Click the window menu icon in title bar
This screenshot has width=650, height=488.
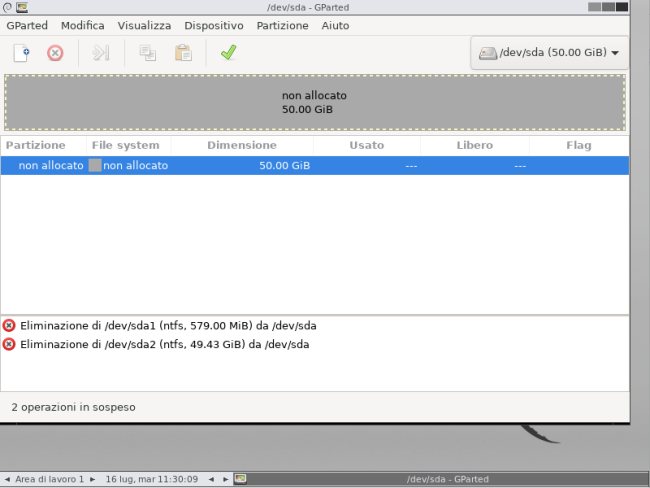7,7
